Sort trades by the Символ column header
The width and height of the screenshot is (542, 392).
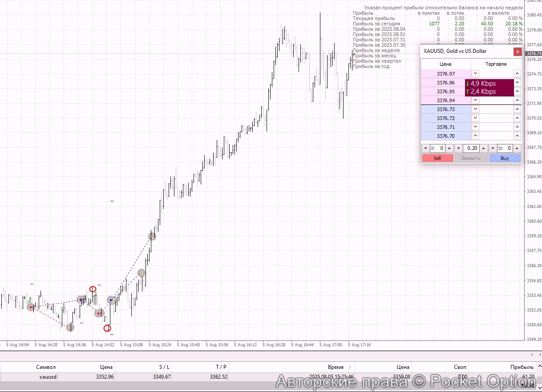(46, 367)
